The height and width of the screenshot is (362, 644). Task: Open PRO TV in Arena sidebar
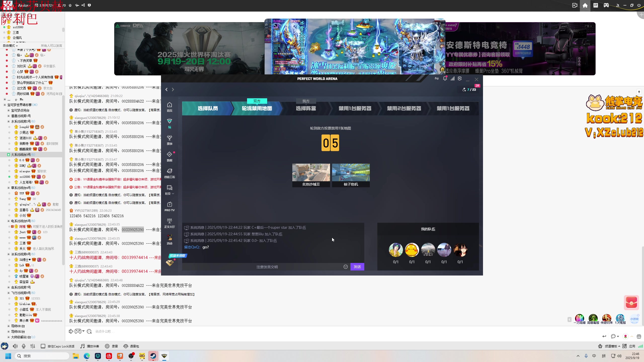point(170,206)
